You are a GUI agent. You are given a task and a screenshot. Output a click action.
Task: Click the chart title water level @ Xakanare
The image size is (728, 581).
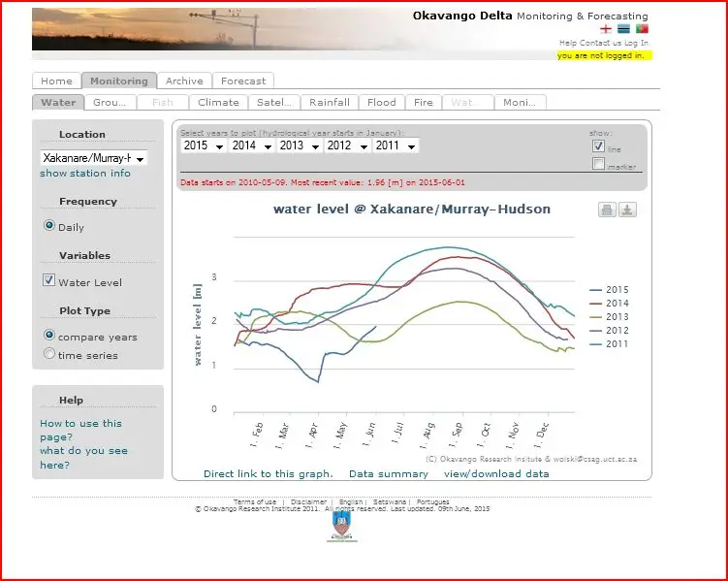pos(412,209)
